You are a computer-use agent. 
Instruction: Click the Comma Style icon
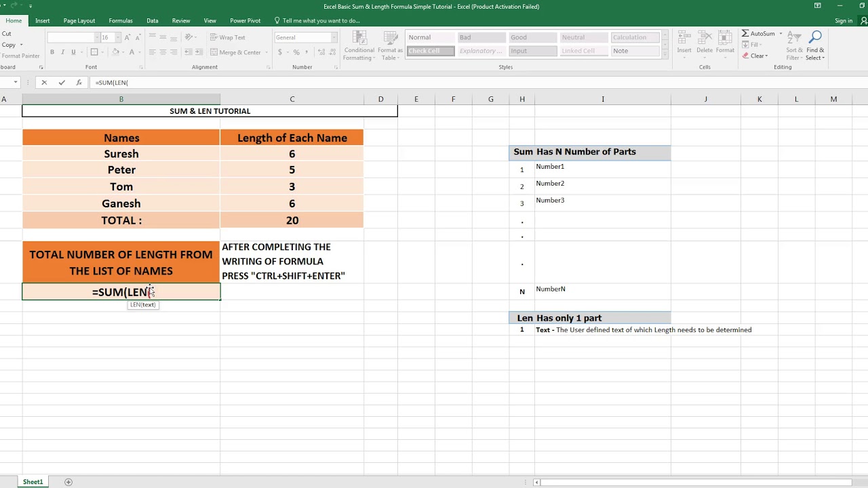307,52
